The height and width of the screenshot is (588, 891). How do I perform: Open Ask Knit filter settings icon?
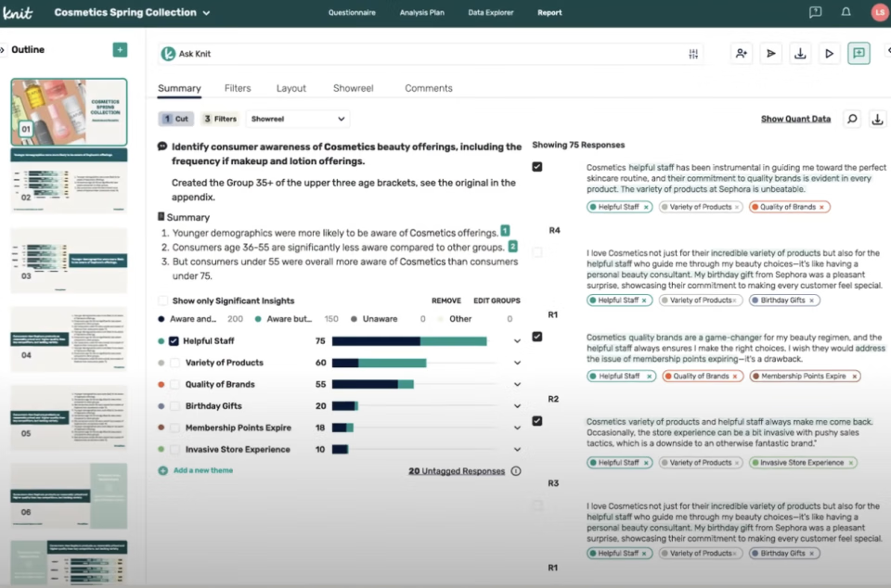[693, 54]
